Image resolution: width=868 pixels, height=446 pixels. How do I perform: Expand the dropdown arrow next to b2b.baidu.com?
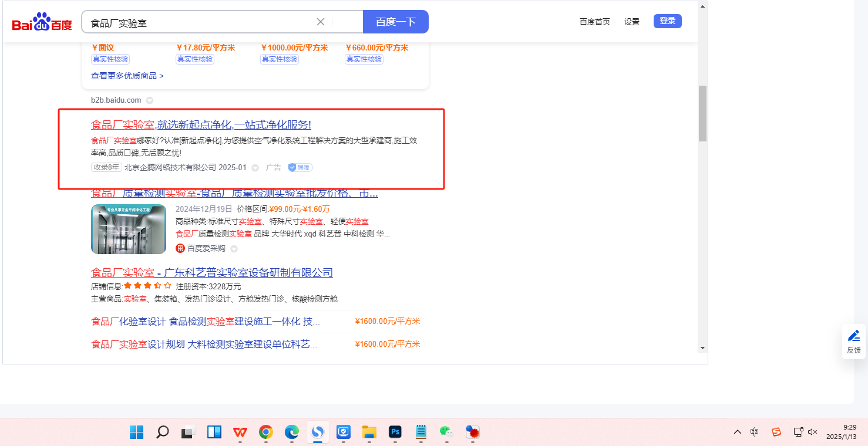coord(150,100)
